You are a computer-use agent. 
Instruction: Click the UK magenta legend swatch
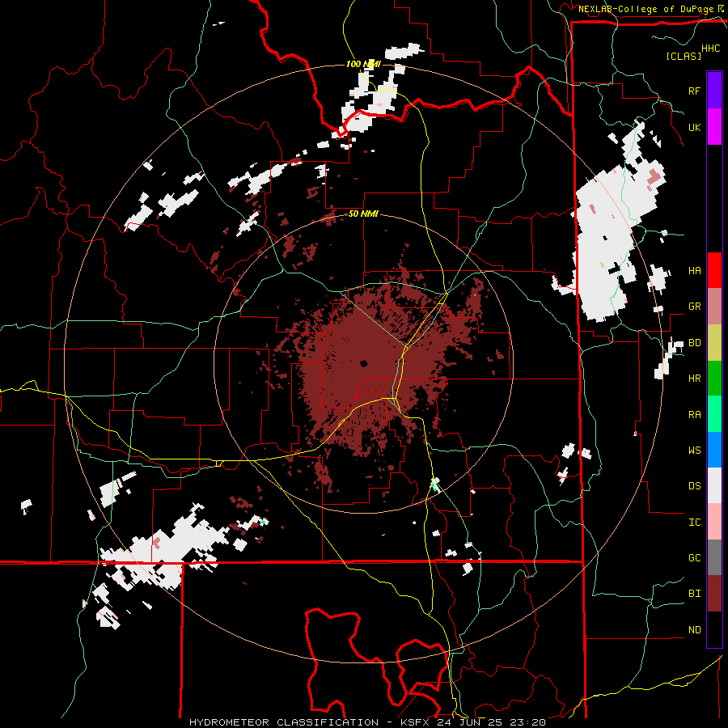pyautogui.click(x=714, y=127)
